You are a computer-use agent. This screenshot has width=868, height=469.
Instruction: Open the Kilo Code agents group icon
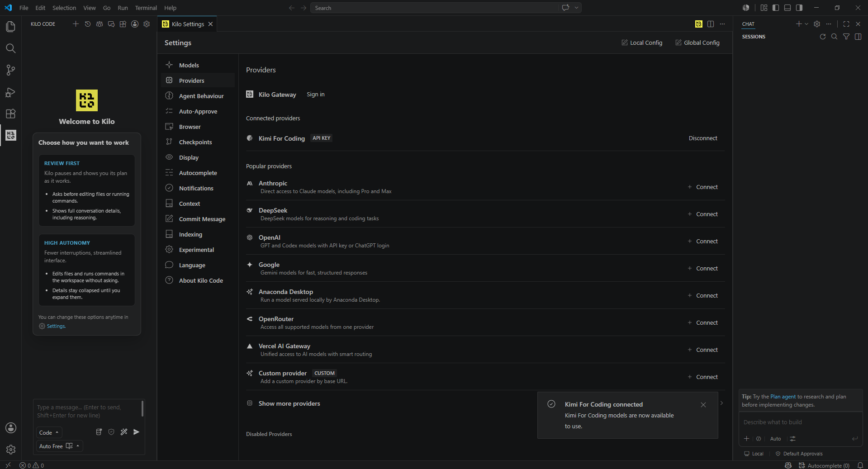click(100, 24)
